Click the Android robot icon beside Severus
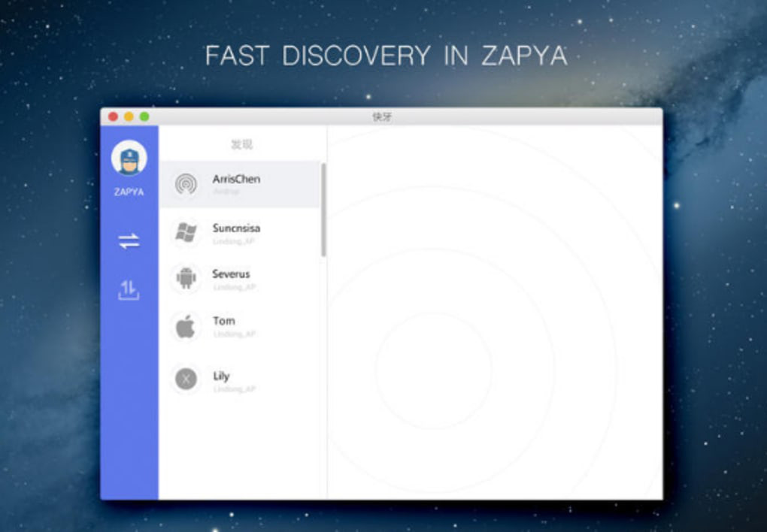The image size is (767, 532). [x=186, y=279]
